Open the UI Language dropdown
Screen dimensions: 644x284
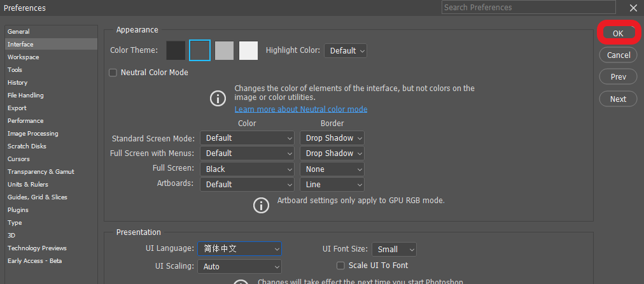[239, 248]
